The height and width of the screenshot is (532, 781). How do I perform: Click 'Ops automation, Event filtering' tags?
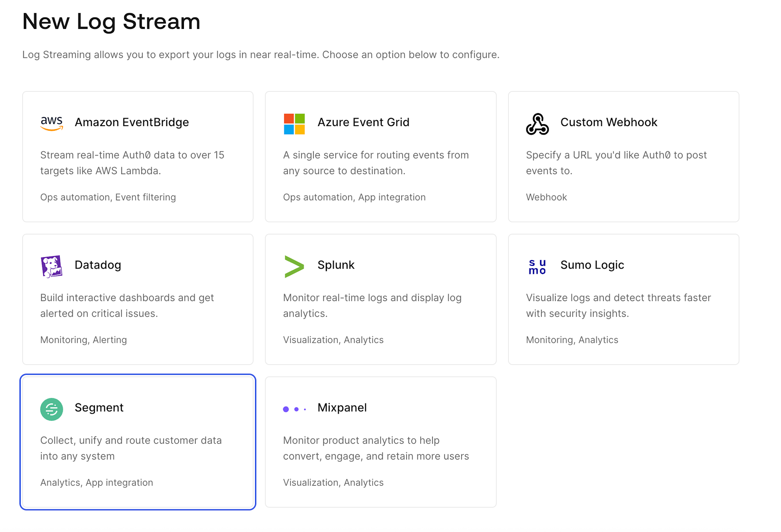pos(108,197)
